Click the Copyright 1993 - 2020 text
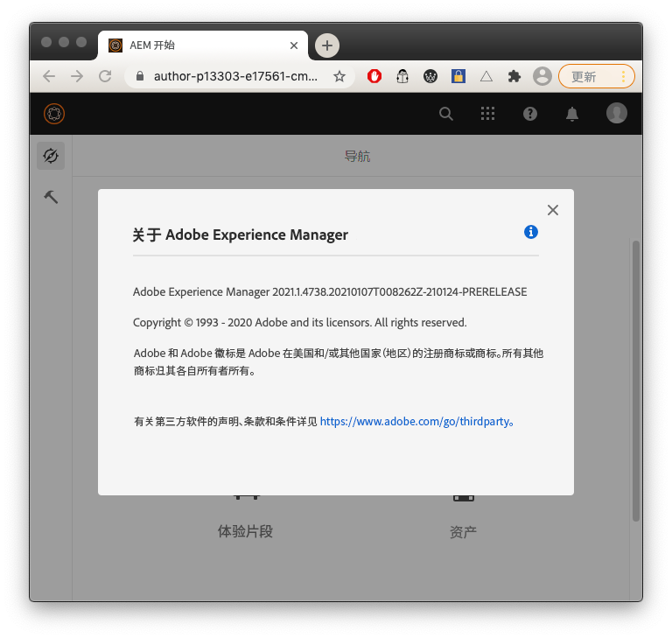The image size is (672, 638). tap(299, 322)
